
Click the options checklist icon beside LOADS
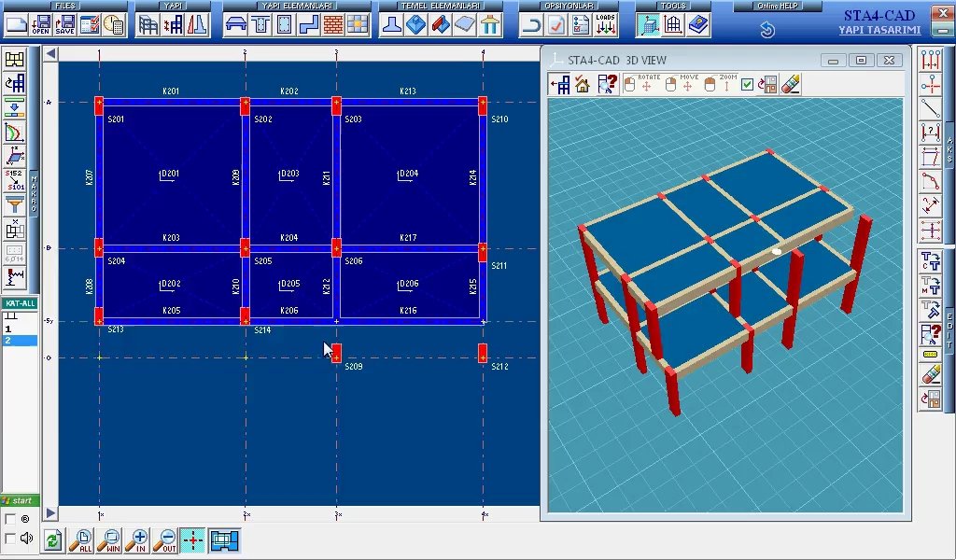coord(581,25)
